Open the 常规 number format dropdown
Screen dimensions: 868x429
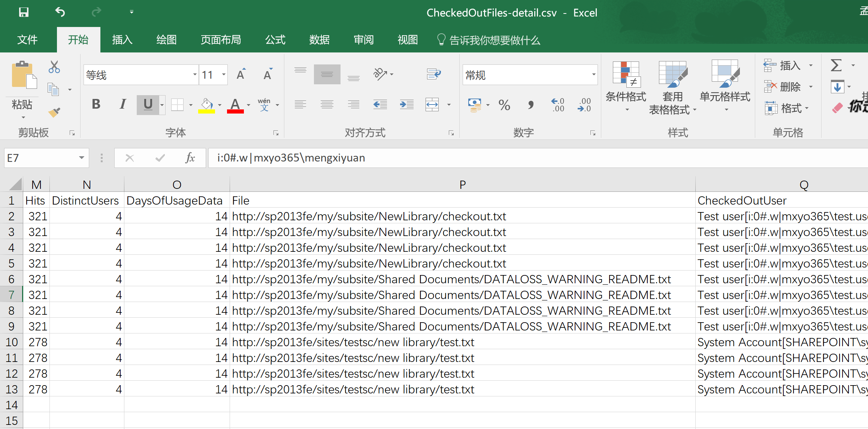coord(594,75)
